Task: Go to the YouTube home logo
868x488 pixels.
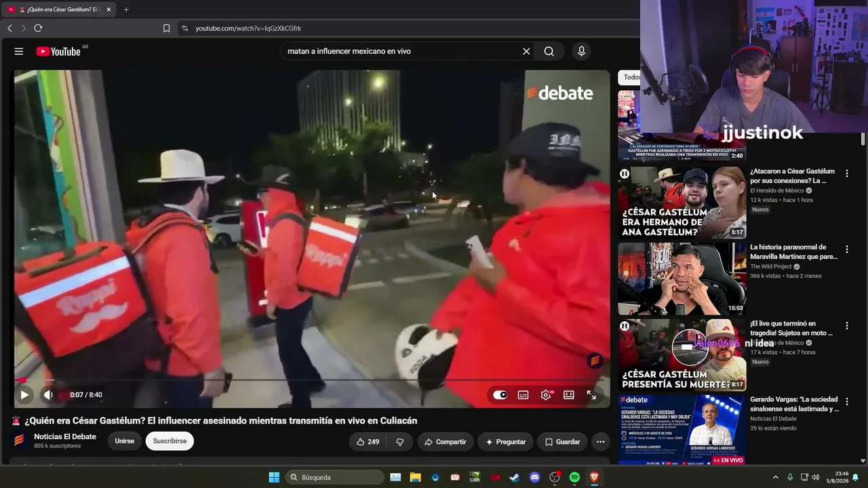Action: tap(58, 52)
